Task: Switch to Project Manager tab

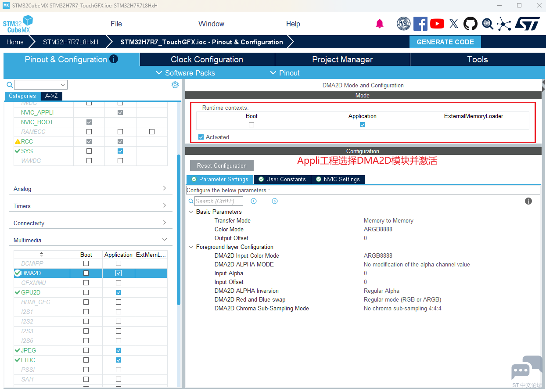Action: point(342,59)
